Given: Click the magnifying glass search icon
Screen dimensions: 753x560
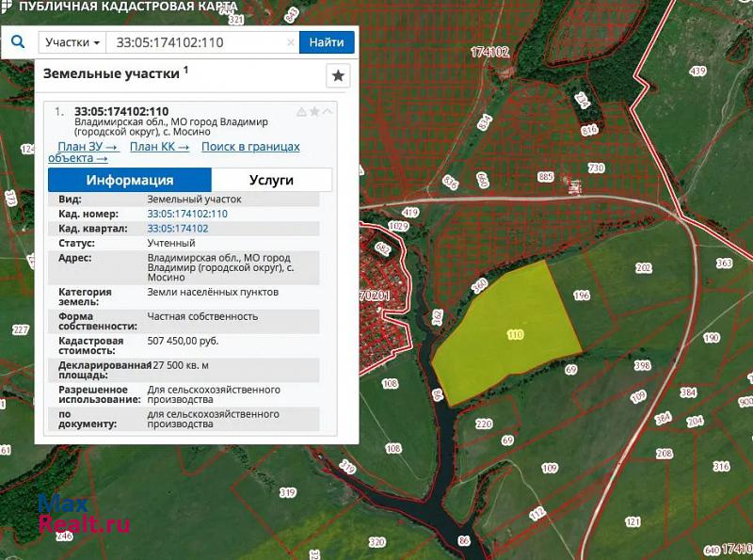Looking at the screenshot, I should point(17,42).
